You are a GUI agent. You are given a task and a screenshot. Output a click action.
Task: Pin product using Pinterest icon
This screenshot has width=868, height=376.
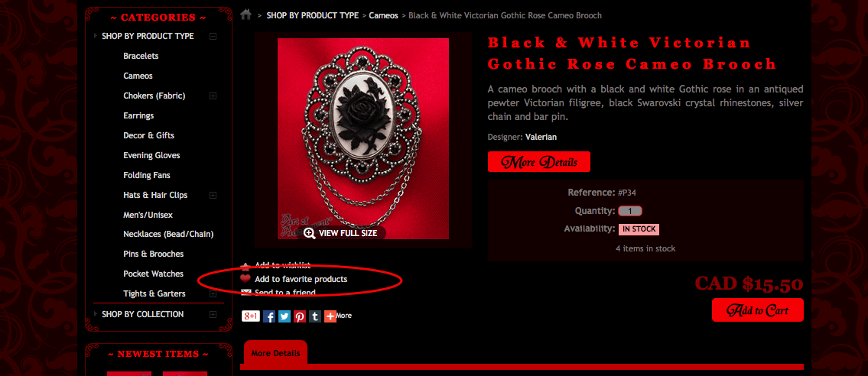point(300,316)
